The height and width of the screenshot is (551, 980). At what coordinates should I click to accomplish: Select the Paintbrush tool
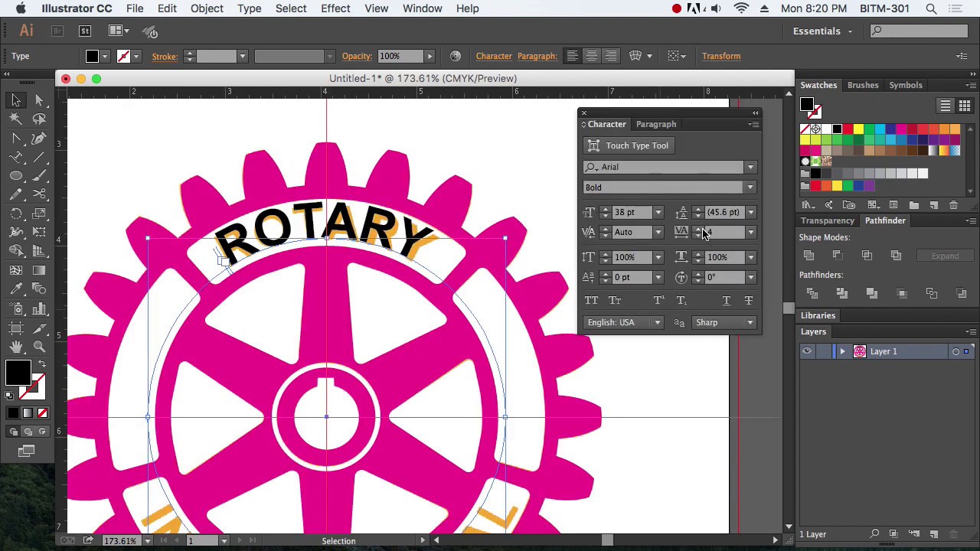pyautogui.click(x=40, y=176)
